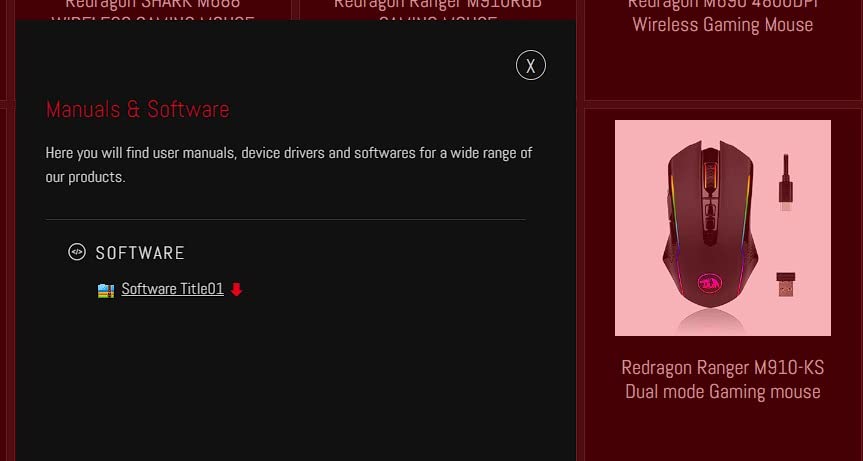Click the zip archive icon beside Software Title01
This screenshot has width=863, height=461.
[106, 290]
